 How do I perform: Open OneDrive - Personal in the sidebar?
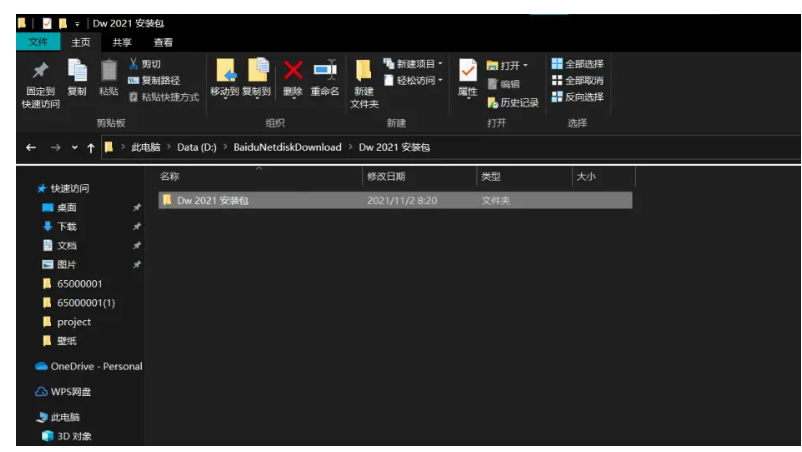click(x=88, y=366)
